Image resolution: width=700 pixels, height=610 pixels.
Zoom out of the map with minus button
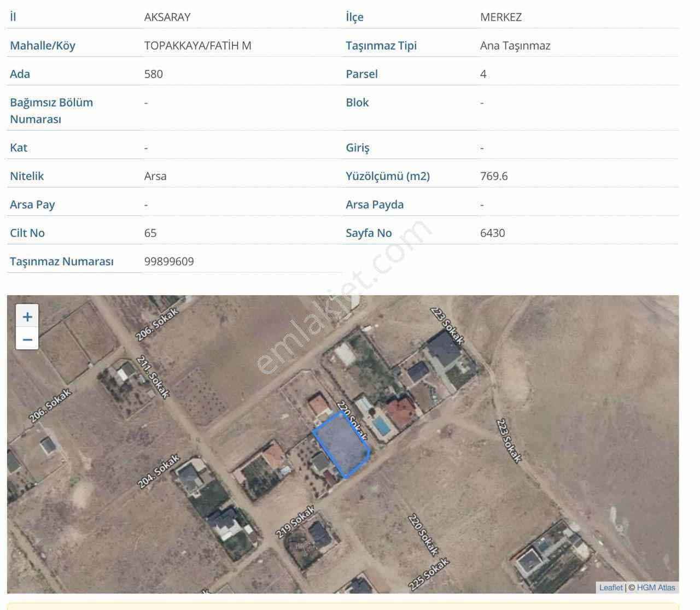point(27,339)
